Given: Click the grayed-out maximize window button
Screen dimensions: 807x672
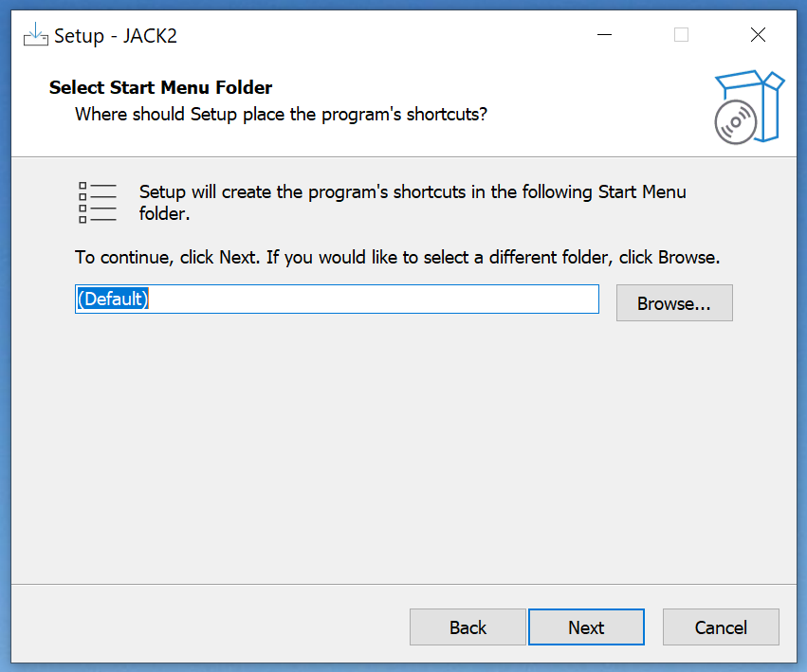Looking at the screenshot, I should coord(681,36).
